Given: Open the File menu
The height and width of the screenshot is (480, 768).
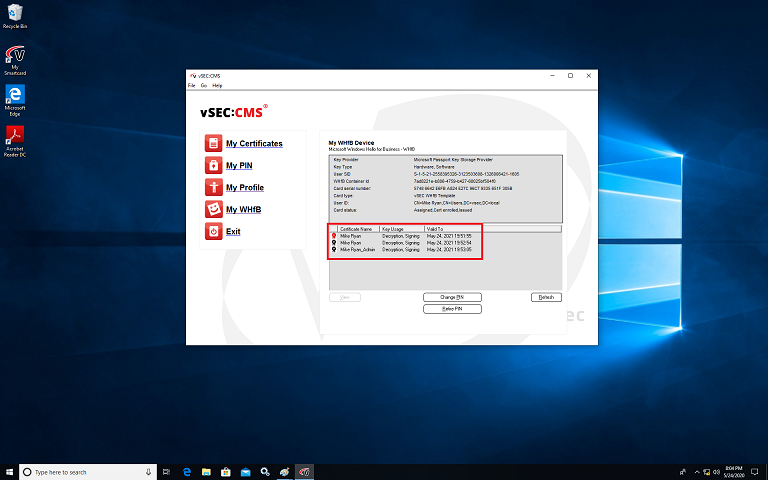Looking at the screenshot, I should pyautogui.click(x=192, y=86).
